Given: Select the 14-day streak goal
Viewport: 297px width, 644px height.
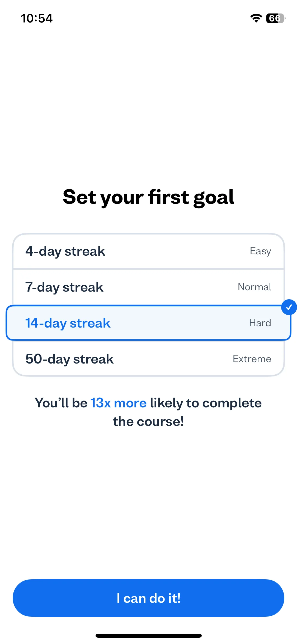Looking at the screenshot, I should [x=148, y=323].
